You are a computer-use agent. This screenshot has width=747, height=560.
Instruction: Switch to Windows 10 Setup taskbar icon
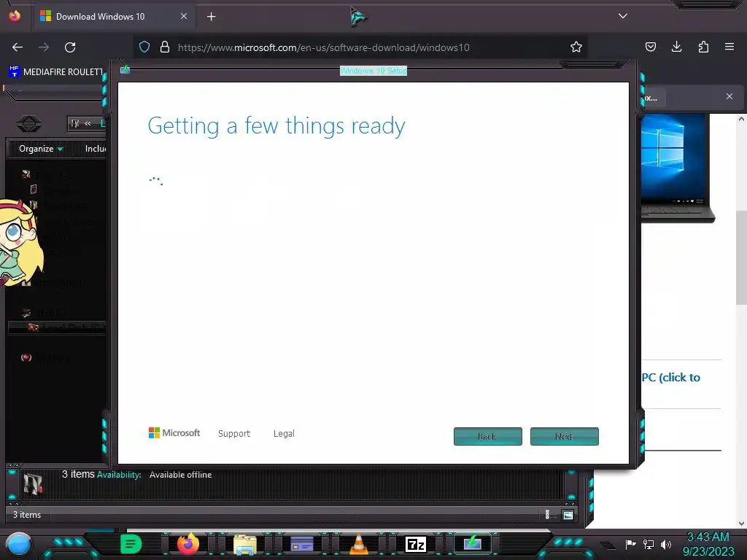pos(472,543)
